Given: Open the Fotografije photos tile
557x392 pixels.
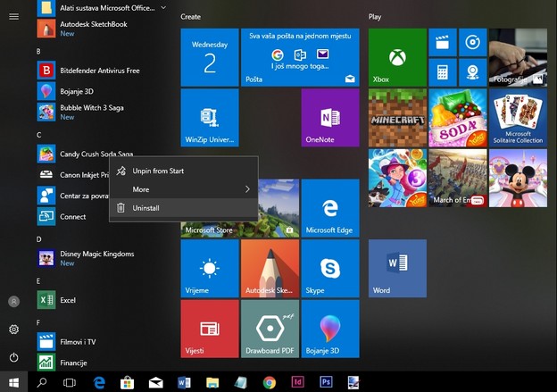Looking at the screenshot, I should point(518,57).
